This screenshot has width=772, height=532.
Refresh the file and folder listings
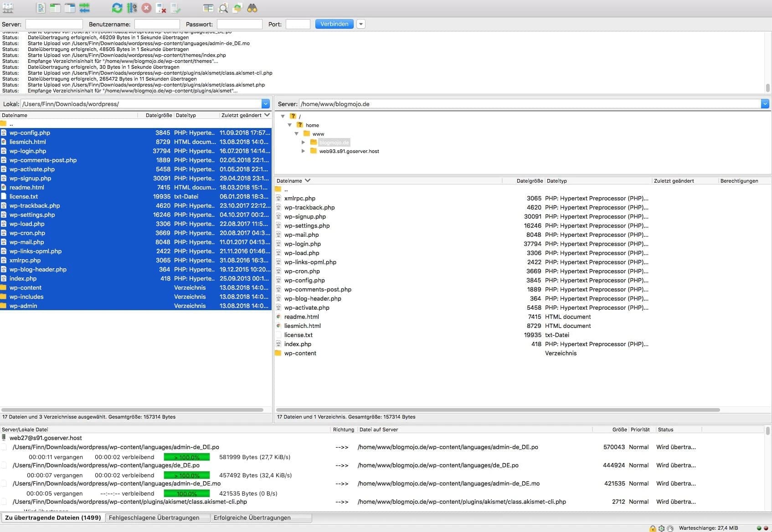(117, 8)
